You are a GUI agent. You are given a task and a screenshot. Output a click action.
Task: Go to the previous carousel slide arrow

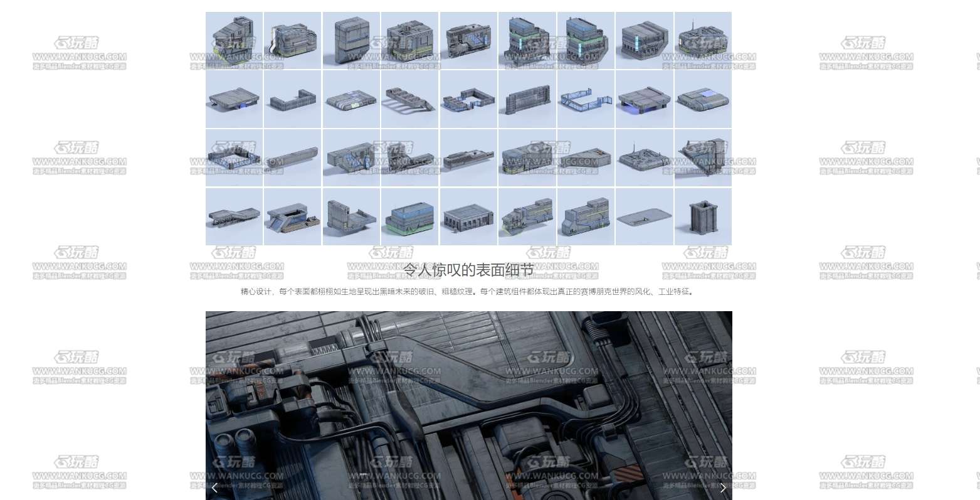214,487
